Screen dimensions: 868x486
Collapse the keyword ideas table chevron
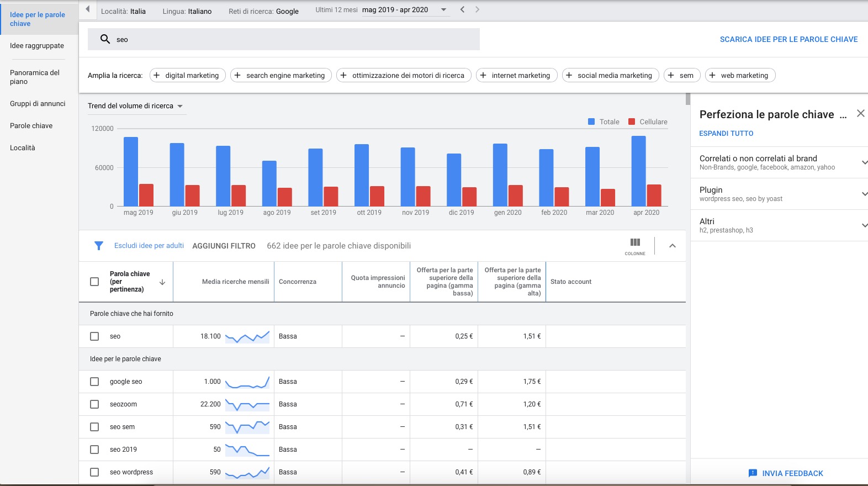pyautogui.click(x=672, y=246)
